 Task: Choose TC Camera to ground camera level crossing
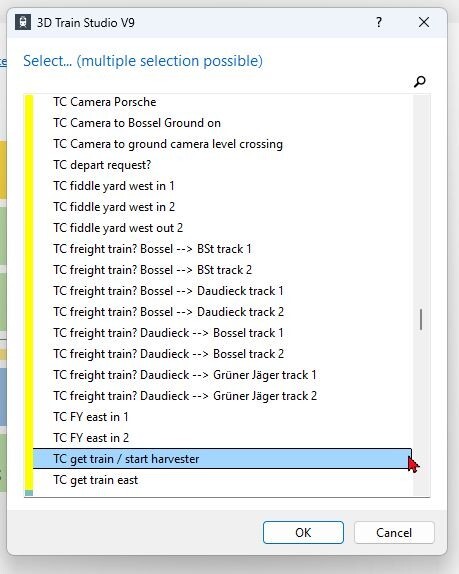[x=222, y=144]
